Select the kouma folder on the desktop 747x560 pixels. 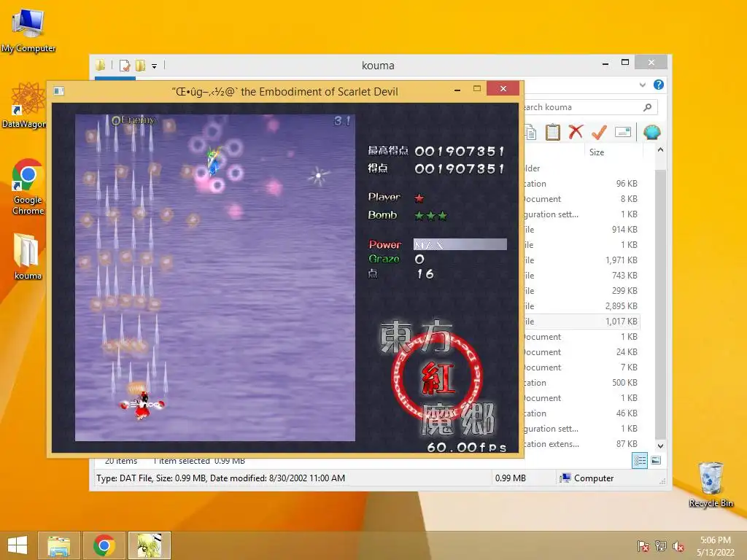tap(27, 257)
